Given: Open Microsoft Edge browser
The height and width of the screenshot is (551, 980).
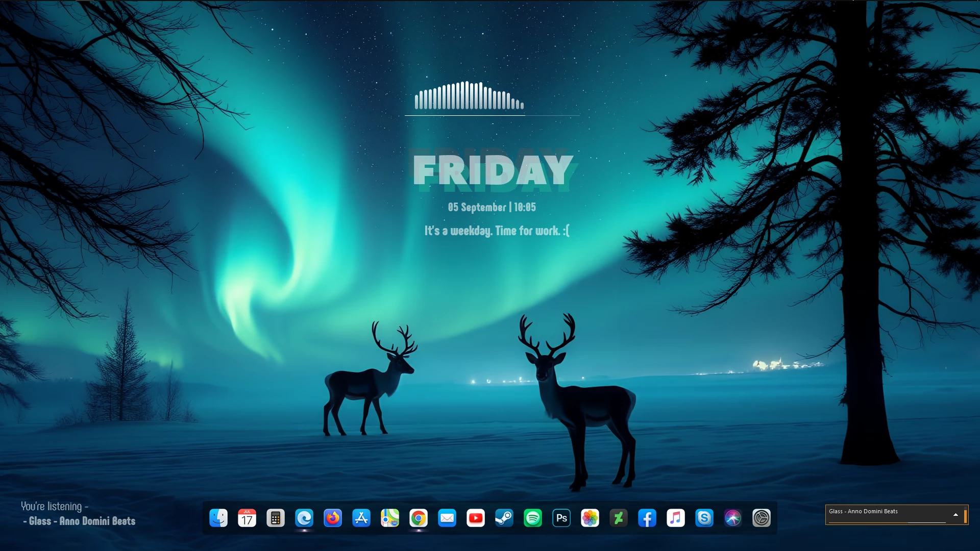Looking at the screenshot, I should (304, 518).
